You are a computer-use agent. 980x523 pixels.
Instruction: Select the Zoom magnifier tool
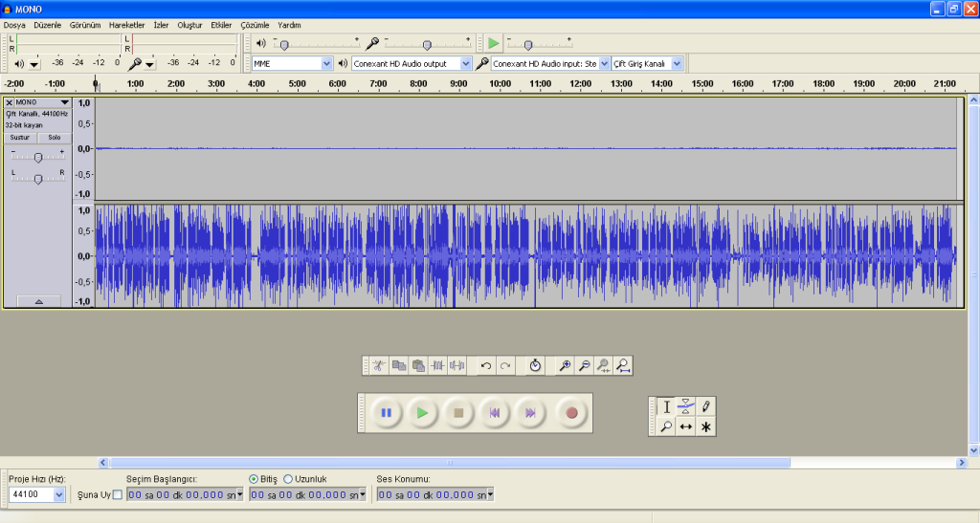pos(666,426)
